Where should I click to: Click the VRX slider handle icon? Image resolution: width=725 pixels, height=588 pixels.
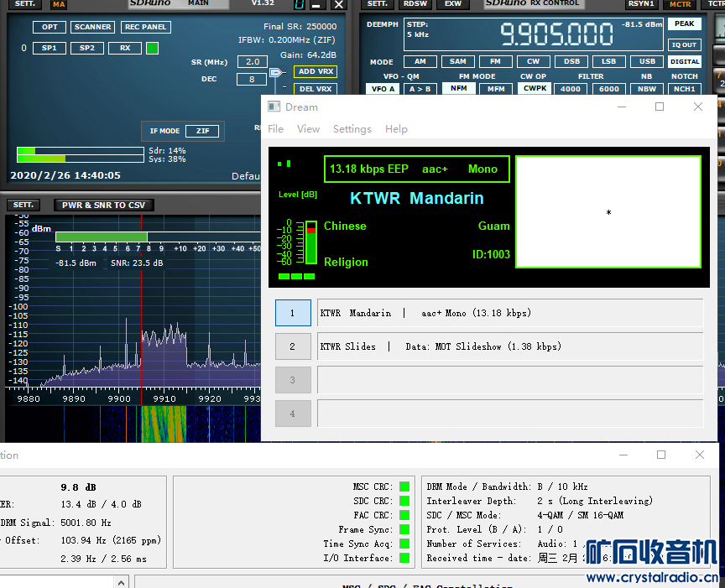click(x=275, y=74)
